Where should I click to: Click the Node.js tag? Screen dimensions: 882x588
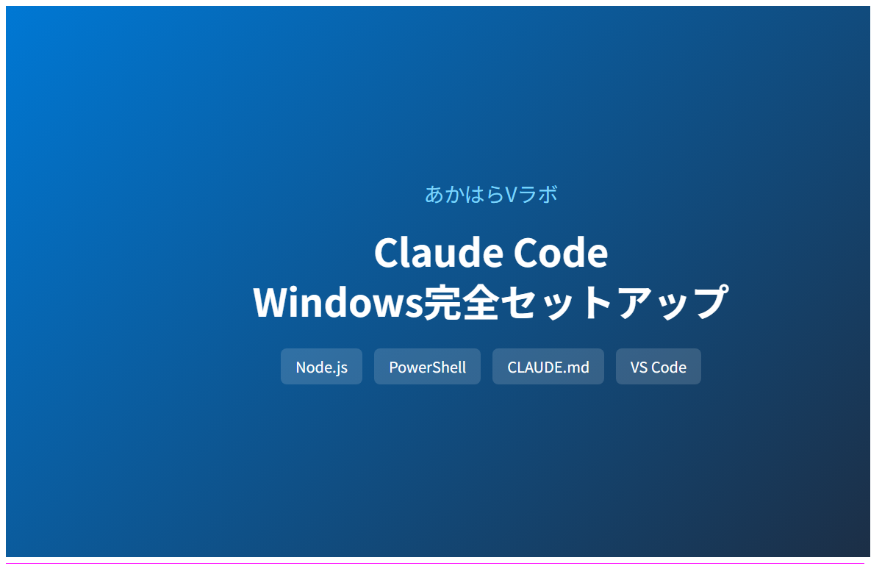coord(321,367)
